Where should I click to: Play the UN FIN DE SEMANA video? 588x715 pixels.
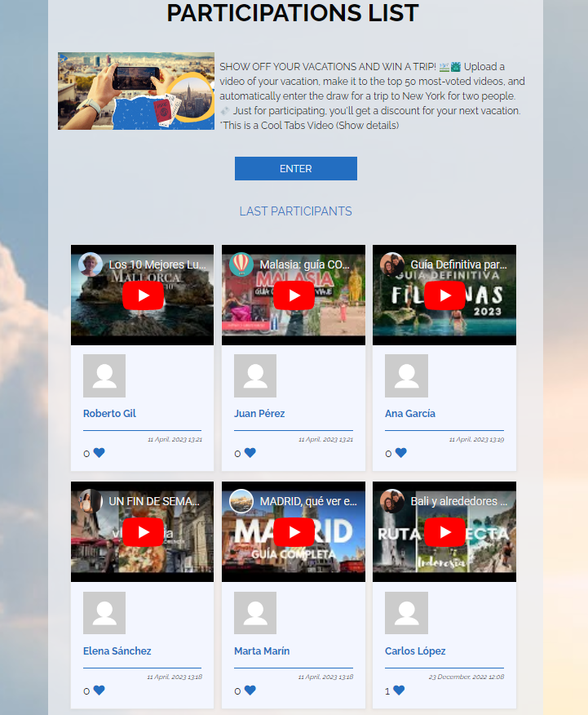click(143, 532)
